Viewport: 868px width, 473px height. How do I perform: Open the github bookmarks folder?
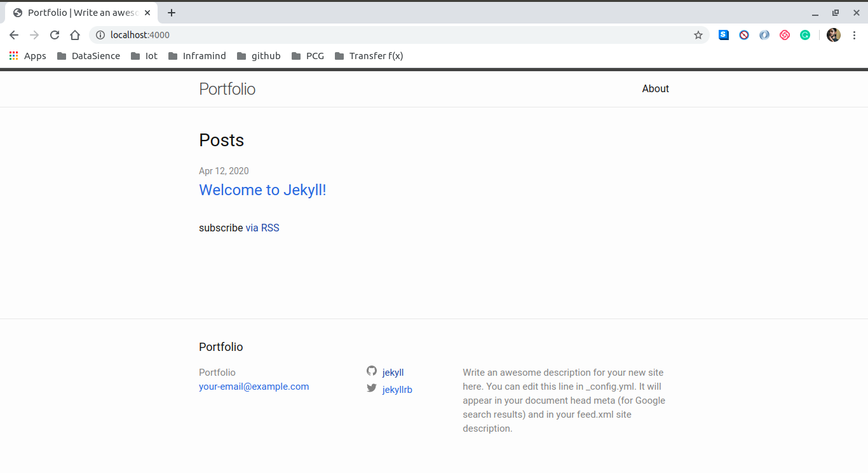259,56
